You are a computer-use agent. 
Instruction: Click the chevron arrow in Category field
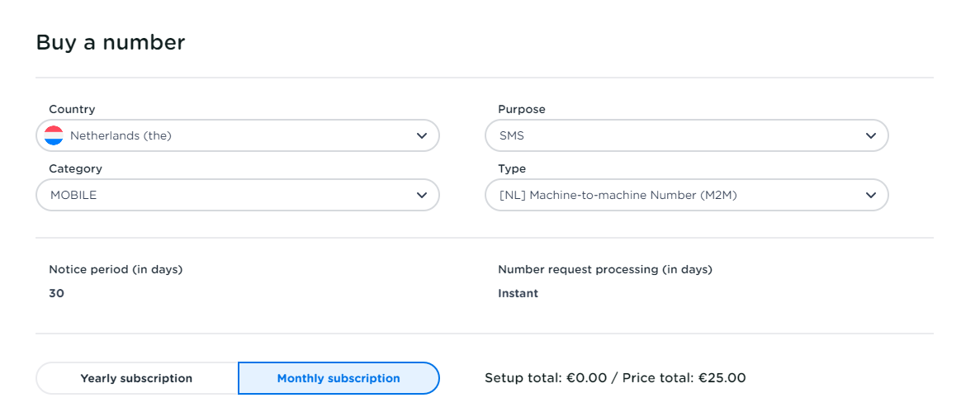(422, 195)
